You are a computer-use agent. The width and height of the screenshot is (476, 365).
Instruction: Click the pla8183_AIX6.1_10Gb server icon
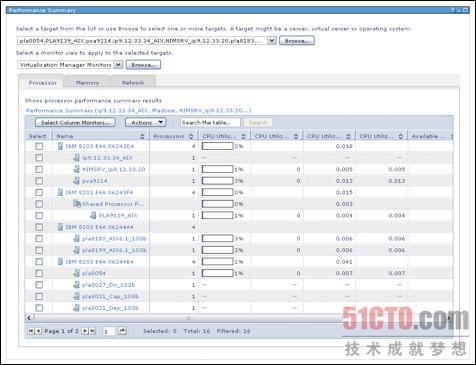pyautogui.click(x=77, y=239)
